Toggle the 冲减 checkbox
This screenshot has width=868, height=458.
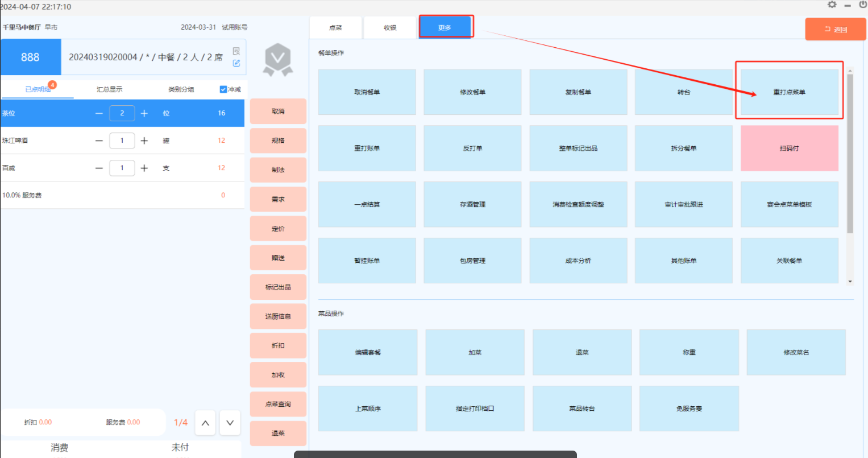point(223,89)
